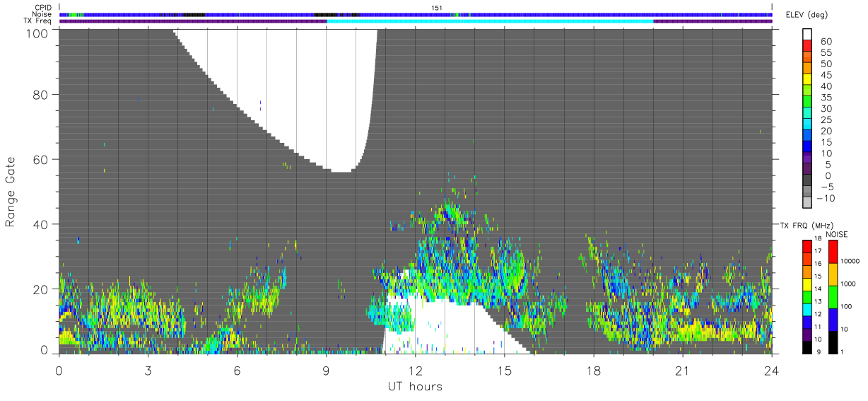
Task: Click the '16' label on TX FRQ scale
Action: coord(817,264)
